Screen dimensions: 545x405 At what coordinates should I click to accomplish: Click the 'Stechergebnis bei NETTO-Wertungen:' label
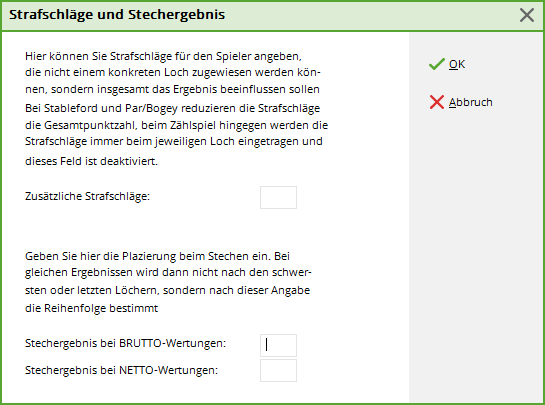[x=122, y=370]
